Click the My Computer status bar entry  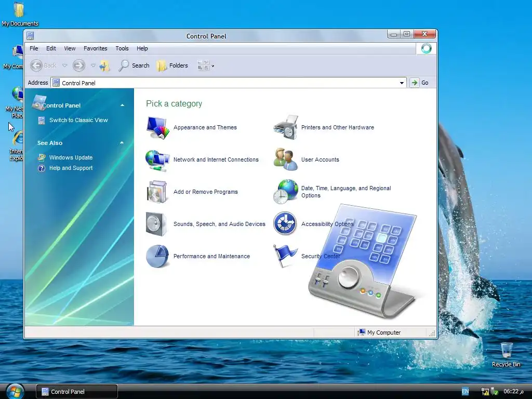point(379,332)
